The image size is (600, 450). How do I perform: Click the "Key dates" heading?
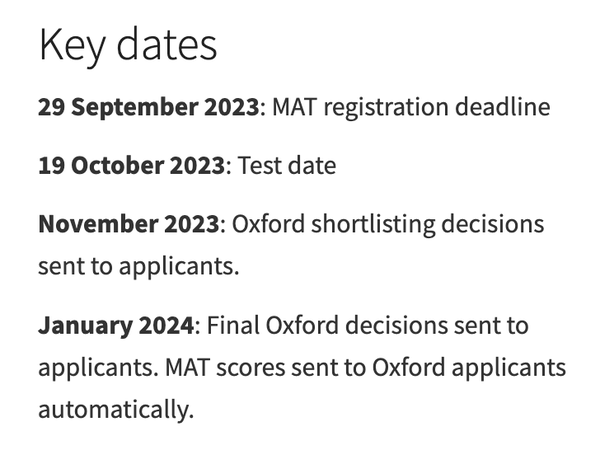pyautogui.click(x=127, y=45)
